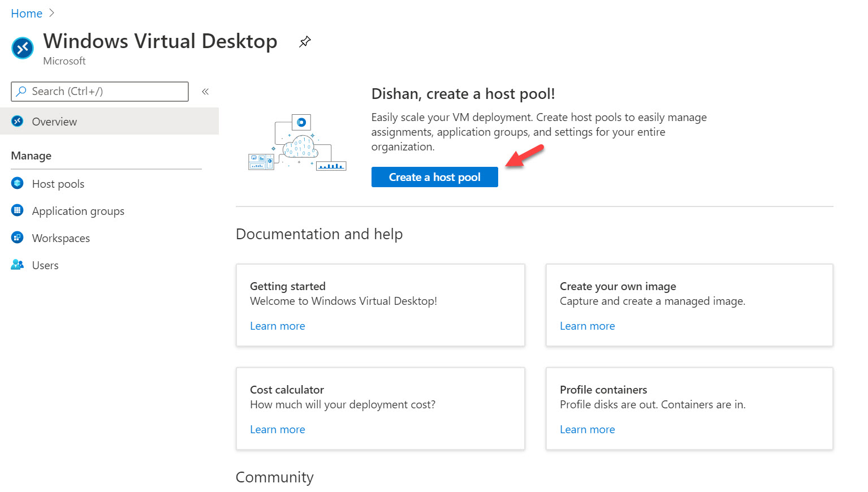Focus the Search (Ctrl+/) field
Image resolution: width=868 pixels, height=492 pixels.
point(100,91)
